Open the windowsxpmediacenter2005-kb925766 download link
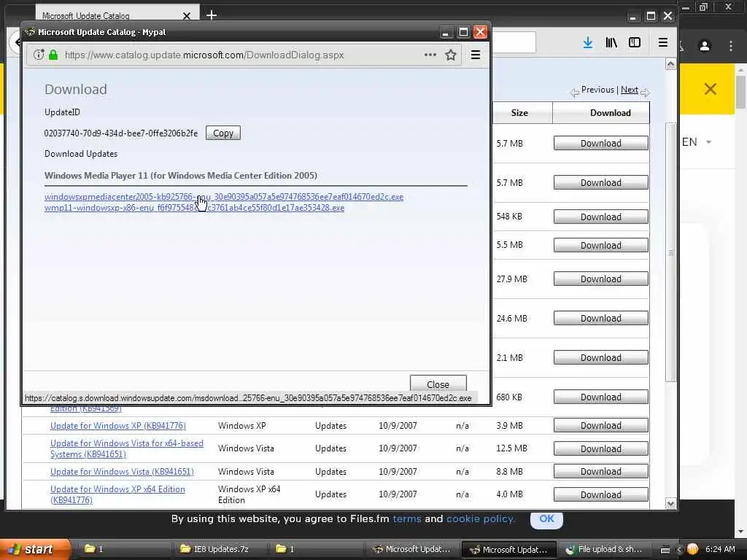This screenshot has height=560, width=747. tap(223, 197)
